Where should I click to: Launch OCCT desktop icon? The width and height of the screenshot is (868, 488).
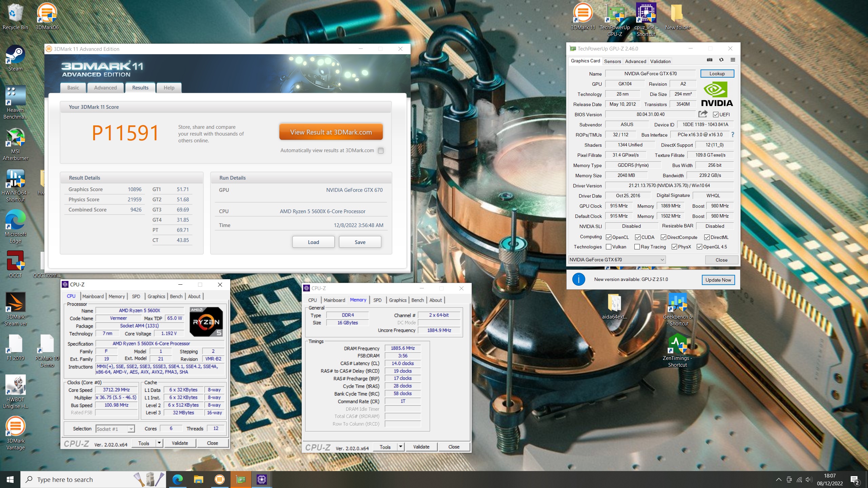15,265
